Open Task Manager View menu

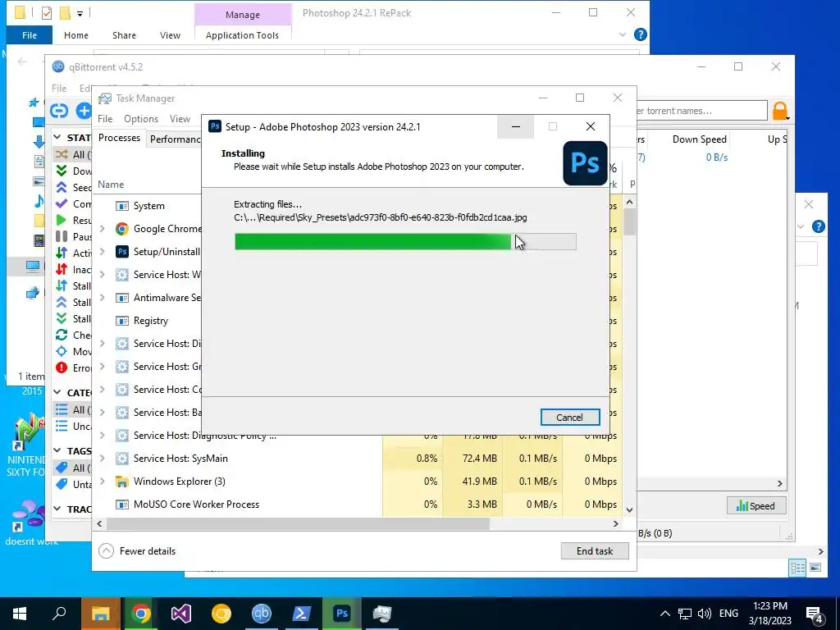point(180,119)
